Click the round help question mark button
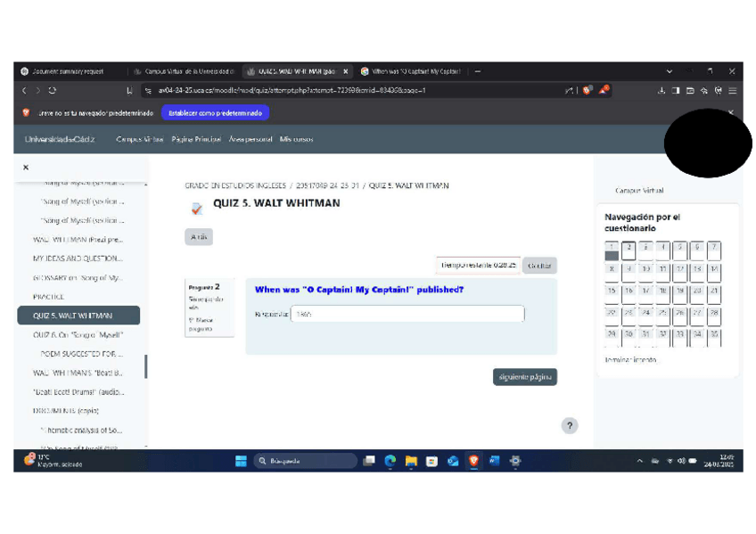The height and width of the screenshot is (534, 756). coord(570,426)
